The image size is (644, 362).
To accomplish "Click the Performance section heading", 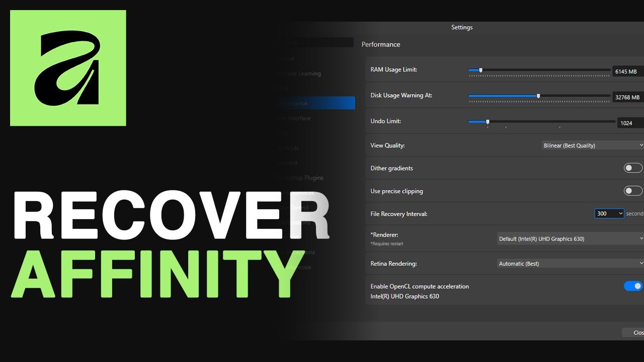I will coord(381,44).
